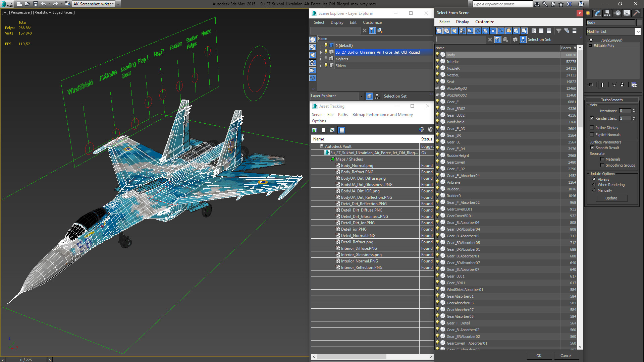The height and width of the screenshot is (362, 644).
Task: Toggle Display Cameras filter in Select From Scene
Action: [x=462, y=31]
